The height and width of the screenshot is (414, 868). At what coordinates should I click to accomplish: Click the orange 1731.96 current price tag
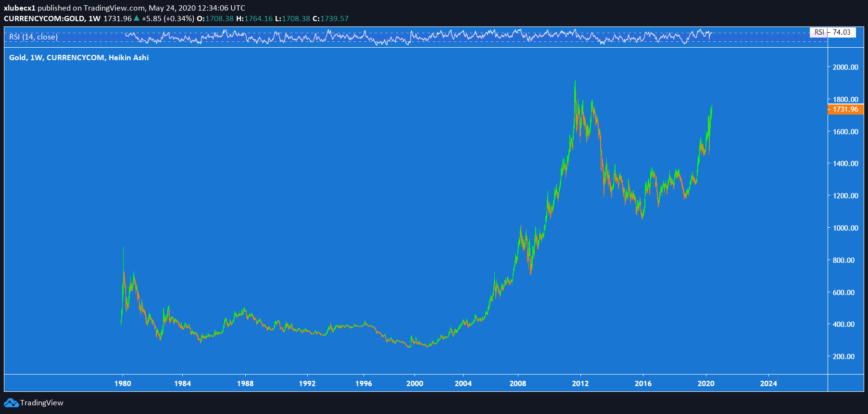(845, 109)
